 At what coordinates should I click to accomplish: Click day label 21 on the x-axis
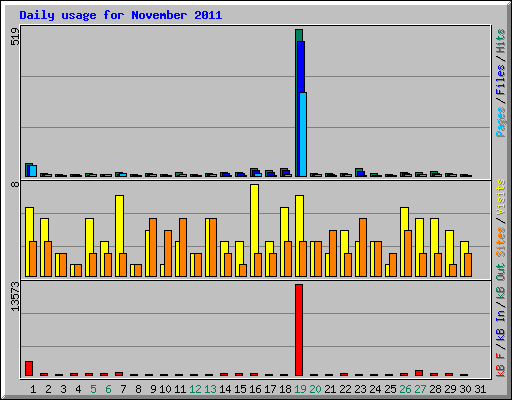330,389
